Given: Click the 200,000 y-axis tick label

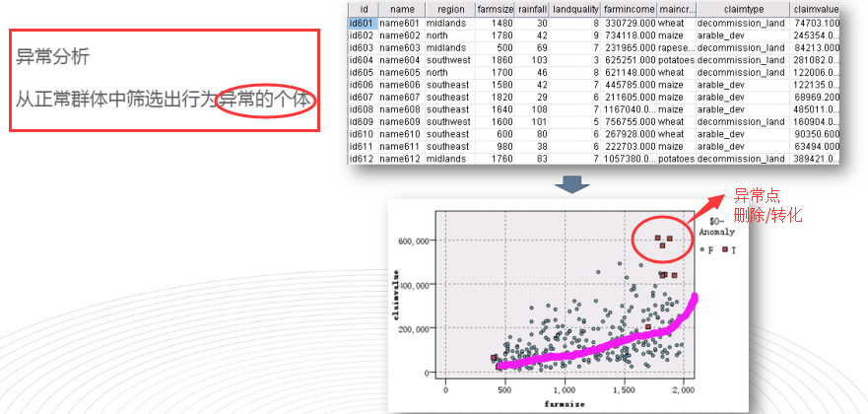Looking at the screenshot, I should (414, 329).
